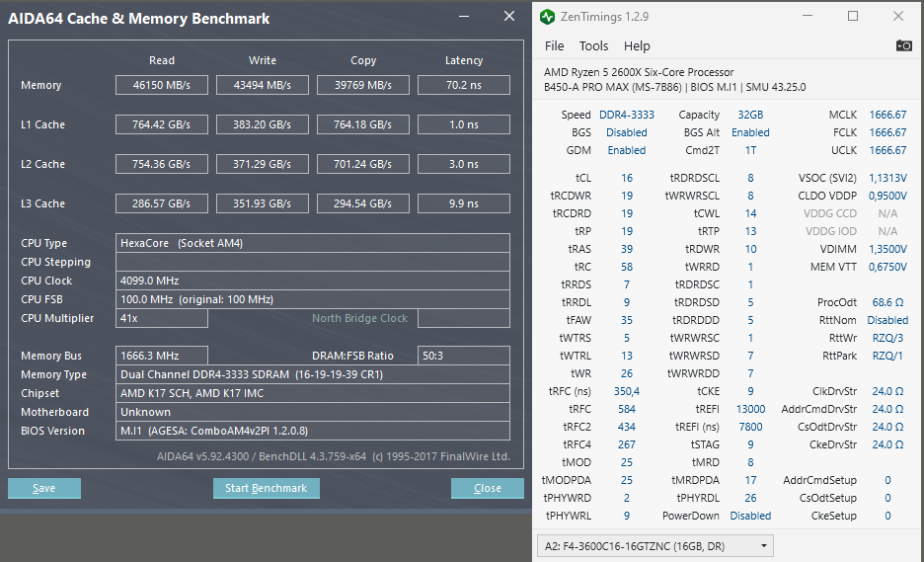This screenshot has width=924, height=562.
Task: Select the Memory Read 46150 MB/s field
Action: (162, 85)
